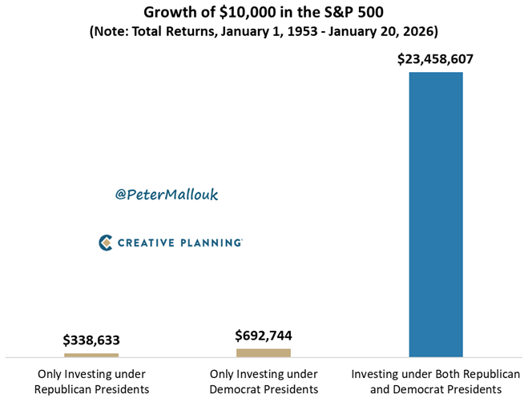
Task: Select the Democrat Presidents tan bar
Action: [264, 352]
